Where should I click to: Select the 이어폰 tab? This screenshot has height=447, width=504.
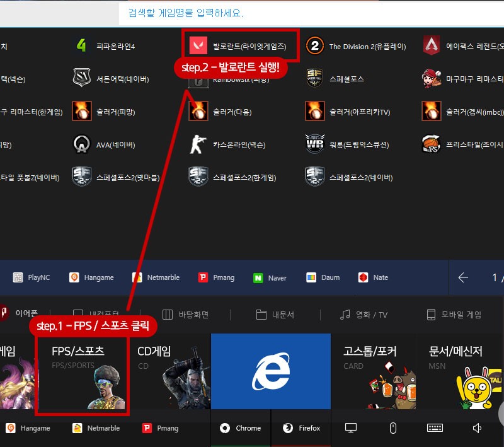pos(20,313)
